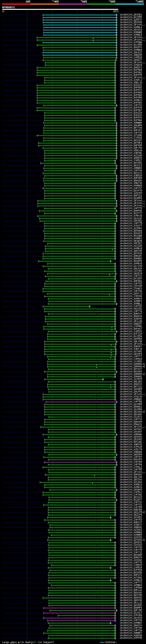
Task: Select hit label UniRef100_B1A5P6
Action: (x=131, y=198)
